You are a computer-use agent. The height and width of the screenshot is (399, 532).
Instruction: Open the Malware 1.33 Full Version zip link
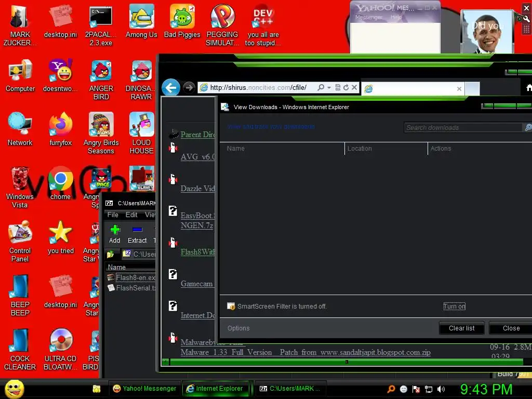click(305, 352)
